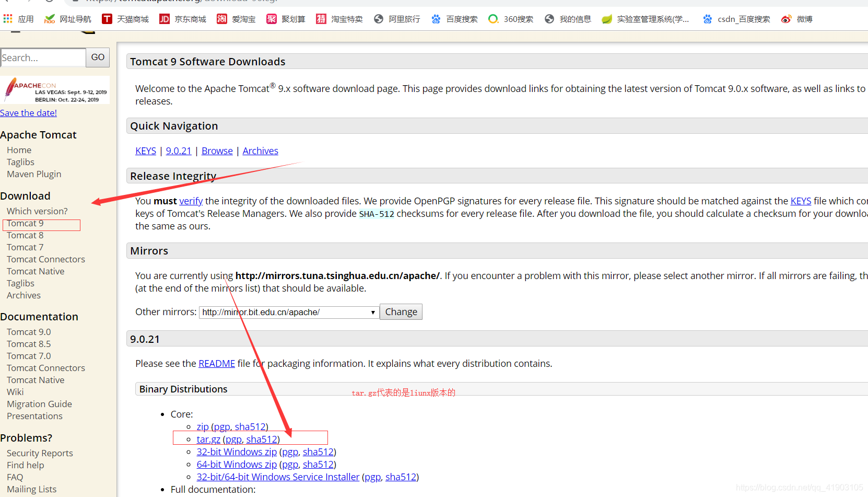This screenshot has width=868, height=497.
Task: Download the Core tar.gz distribution
Action: (208, 440)
